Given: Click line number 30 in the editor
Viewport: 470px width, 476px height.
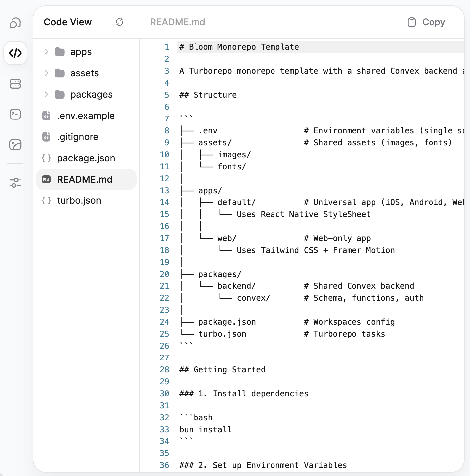Looking at the screenshot, I should click(x=164, y=393).
